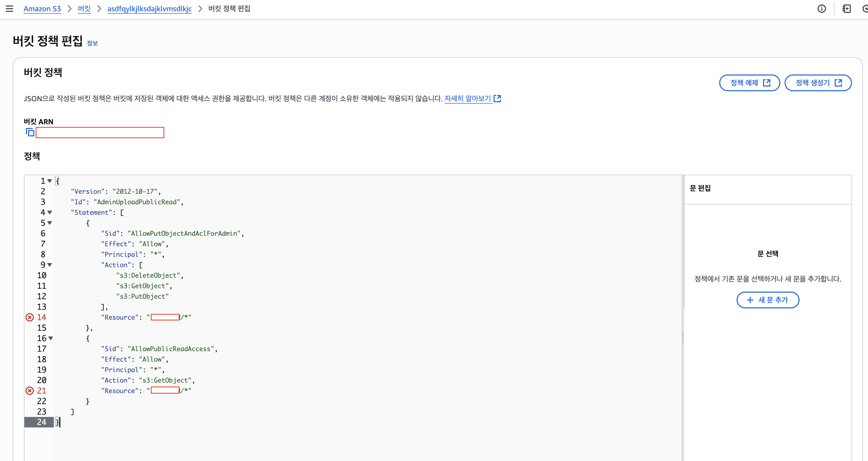Click the info circle icon in header

[x=822, y=9]
